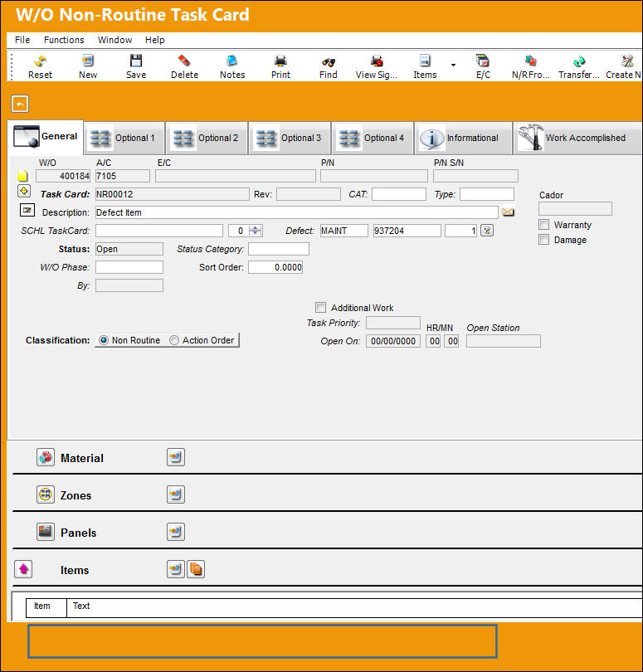Click the Create N toolbar icon
643x672 pixels.
[x=624, y=66]
